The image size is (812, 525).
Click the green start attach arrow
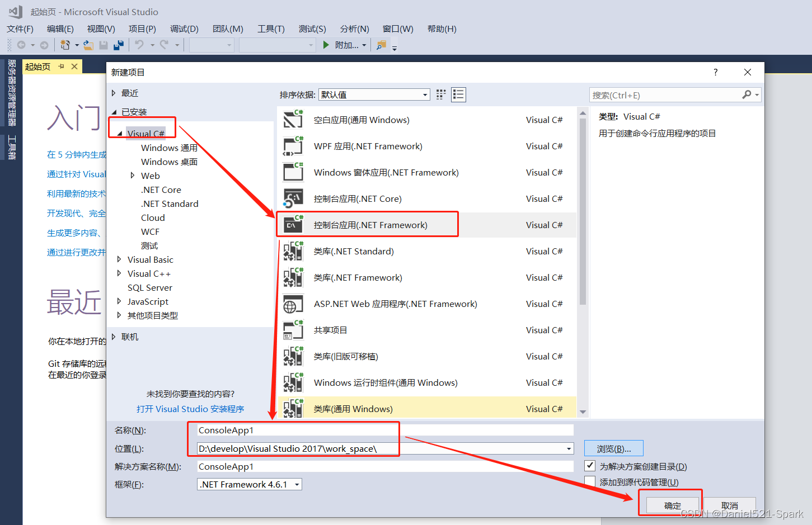coord(326,45)
